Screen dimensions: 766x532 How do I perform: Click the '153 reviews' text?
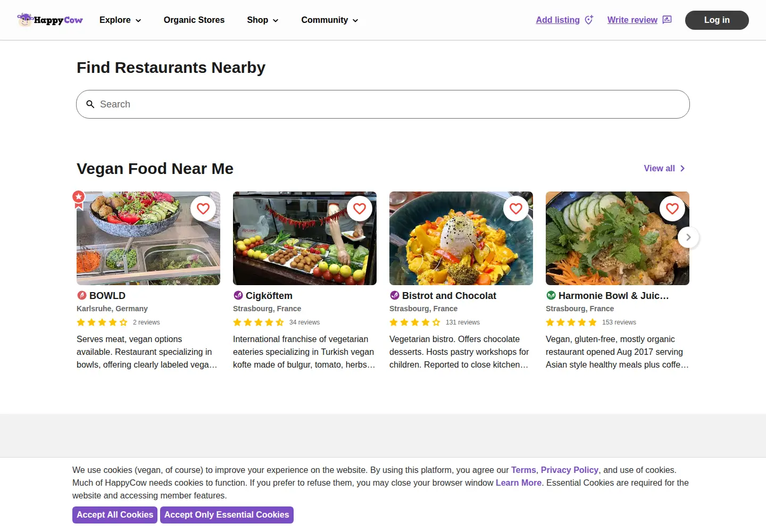[x=619, y=322]
